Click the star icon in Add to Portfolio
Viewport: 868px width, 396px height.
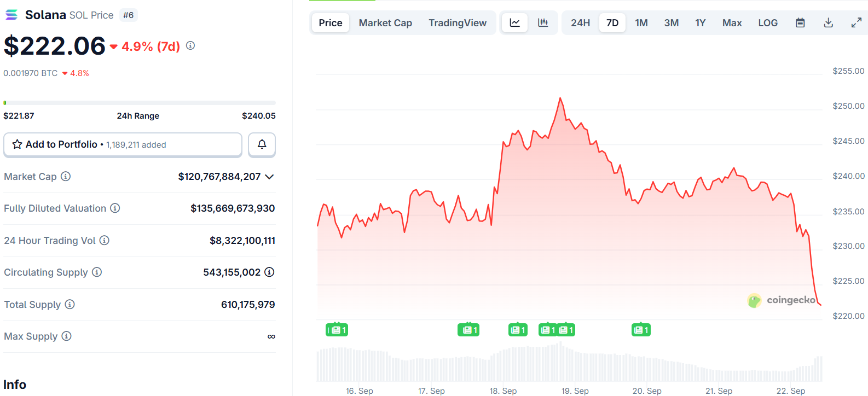18,144
